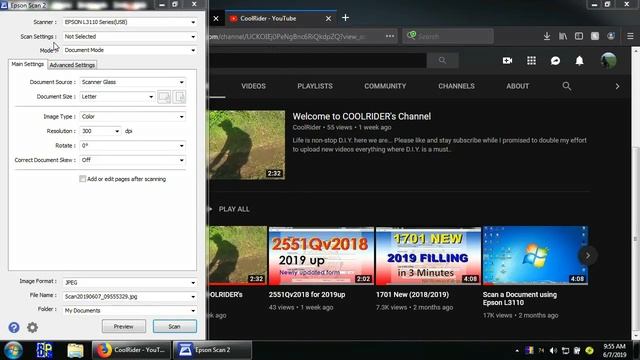Click the Scan button
Image resolution: width=640 pixels, height=360 pixels.
click(x=175, y=327)
